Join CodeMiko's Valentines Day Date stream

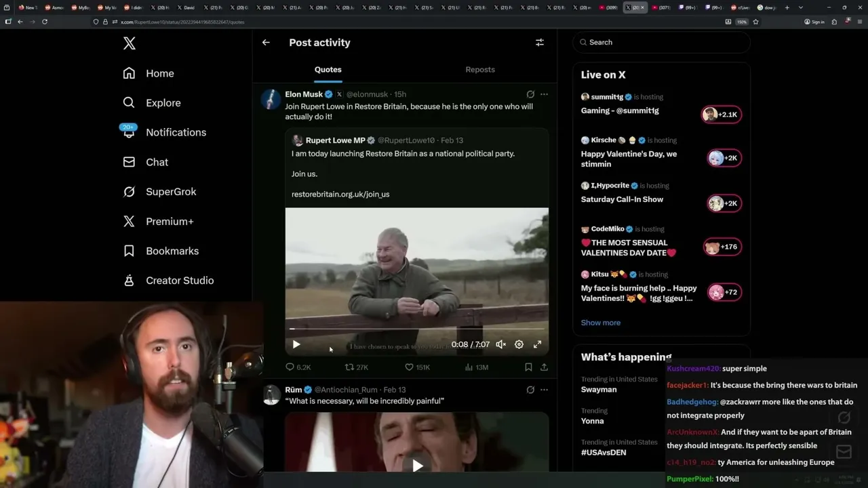point(629,247)
